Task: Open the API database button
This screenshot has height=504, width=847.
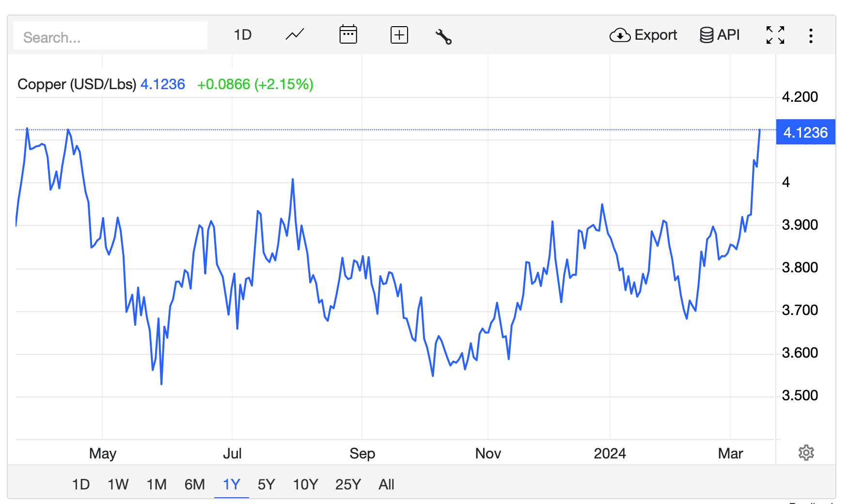Action: coord(720,35)
